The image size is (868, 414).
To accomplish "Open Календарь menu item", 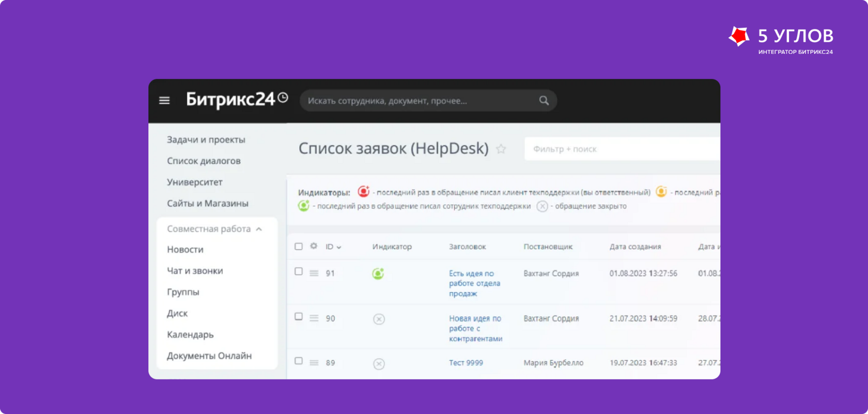I will [190, 334].
